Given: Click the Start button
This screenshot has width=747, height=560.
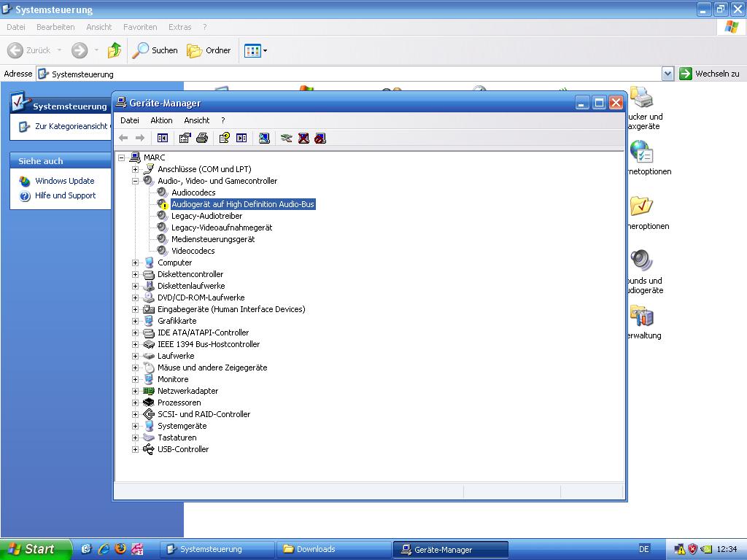Looking at the screenshot, I should click(34, 549).
